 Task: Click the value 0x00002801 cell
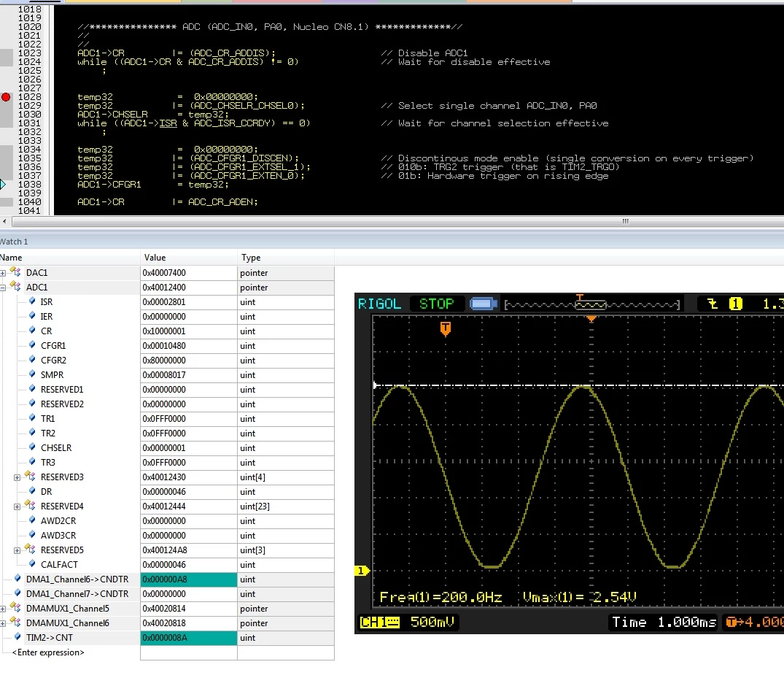tap(188, 302)
